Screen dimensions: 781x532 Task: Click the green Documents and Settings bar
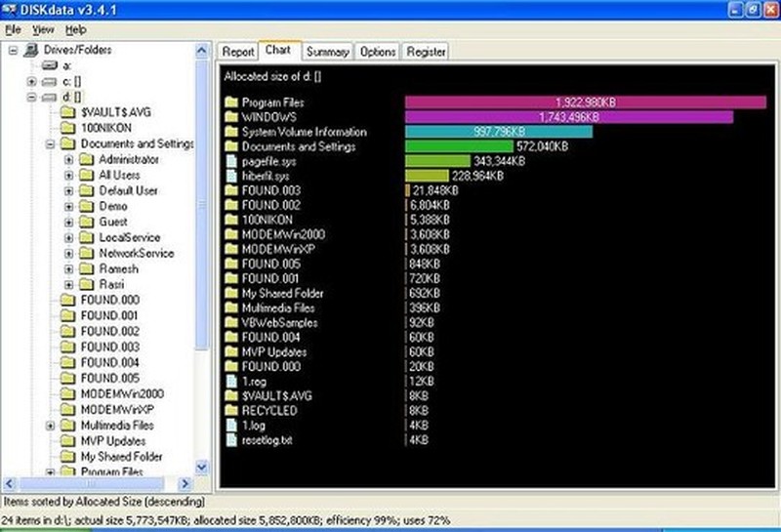coord(459,146)
